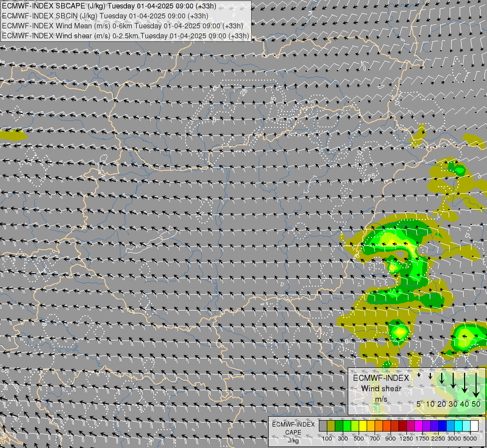Click the '100' CAPE legend value

[x=327, y=439]
